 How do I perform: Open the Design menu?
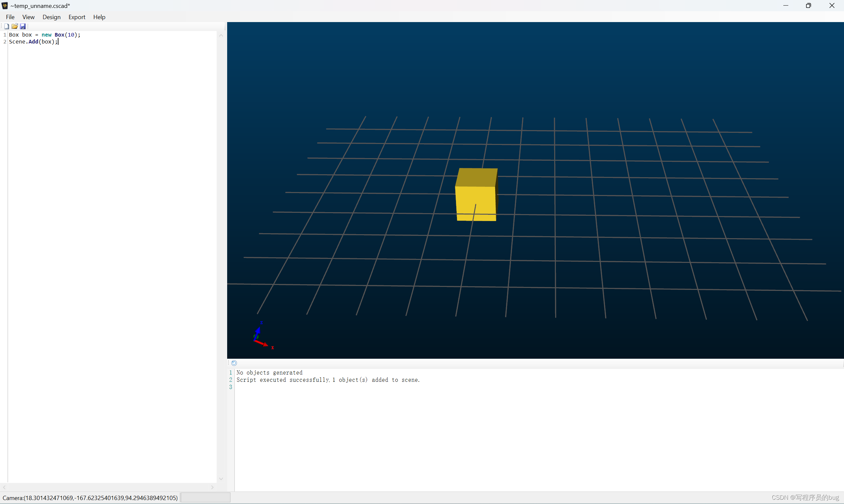point(51,17)
